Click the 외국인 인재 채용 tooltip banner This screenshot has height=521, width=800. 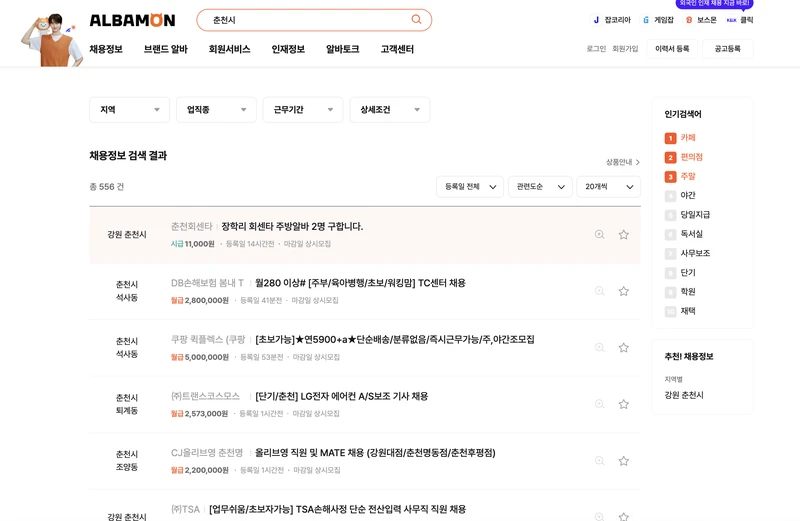click(714, 4)
